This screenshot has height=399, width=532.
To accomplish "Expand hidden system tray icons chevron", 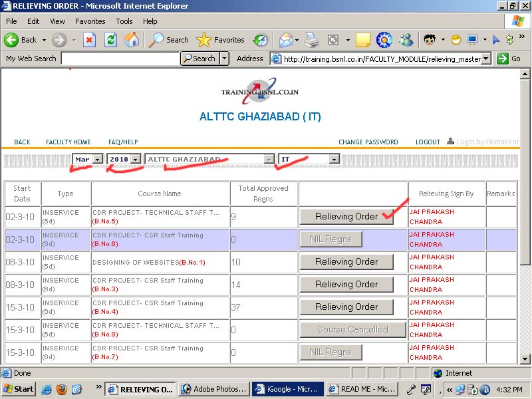I will pos(450,390).
